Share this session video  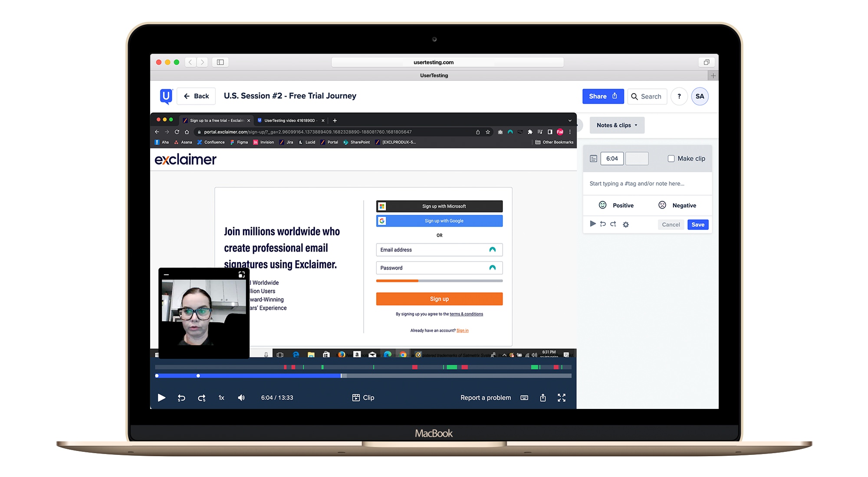tap(603, 96)
